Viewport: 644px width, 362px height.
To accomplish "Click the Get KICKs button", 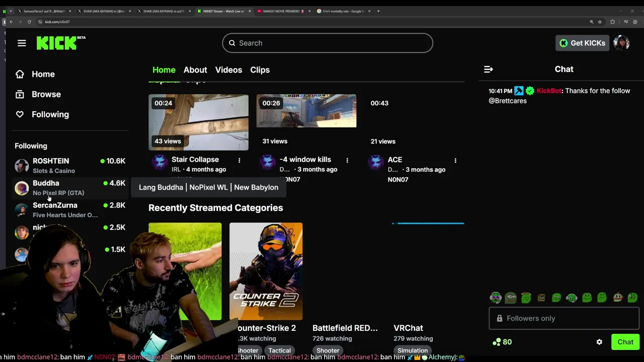I will point(582,43).
